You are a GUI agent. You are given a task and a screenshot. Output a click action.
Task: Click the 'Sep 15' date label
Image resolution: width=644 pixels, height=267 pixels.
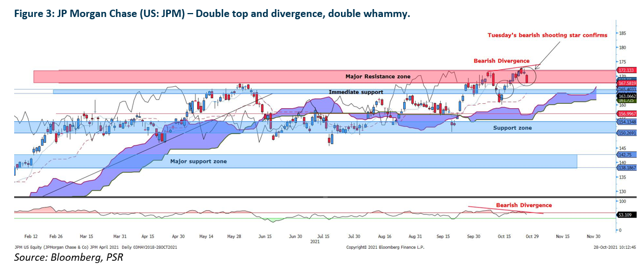(x=443, y=237)
